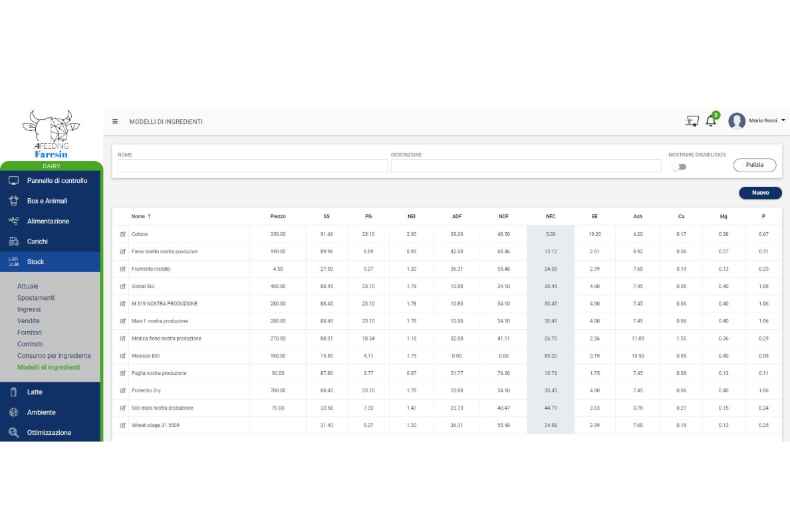The image size is (790, 532).
Task: Collapse the Stock menu section
Action: point(51,261)
